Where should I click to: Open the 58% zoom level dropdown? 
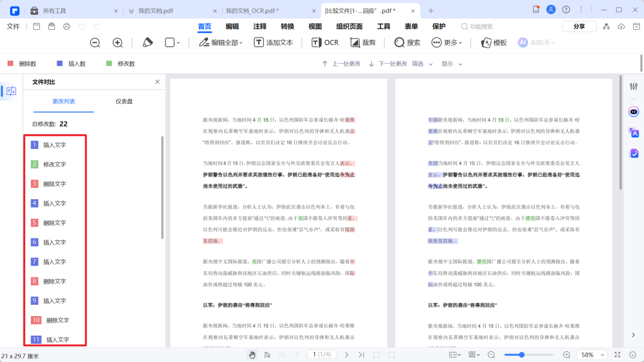592,355
